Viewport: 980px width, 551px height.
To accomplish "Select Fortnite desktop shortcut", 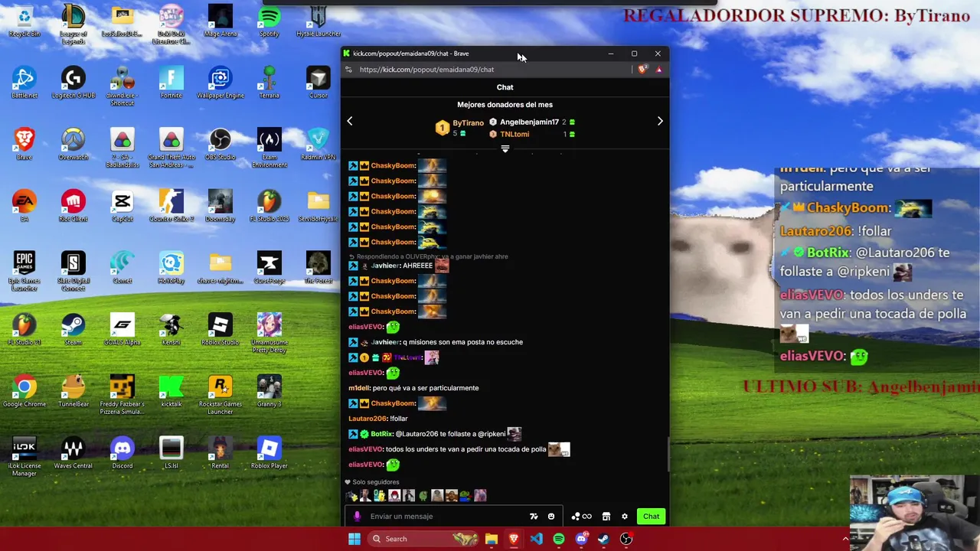I will tap(171, 83).
